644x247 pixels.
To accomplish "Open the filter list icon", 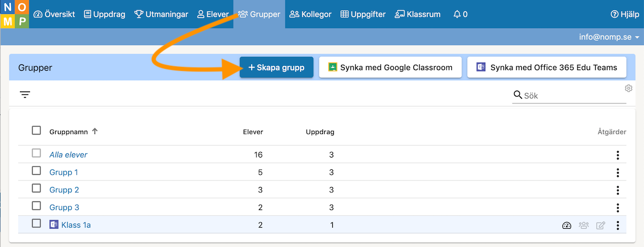I will [x=25, y=95].
